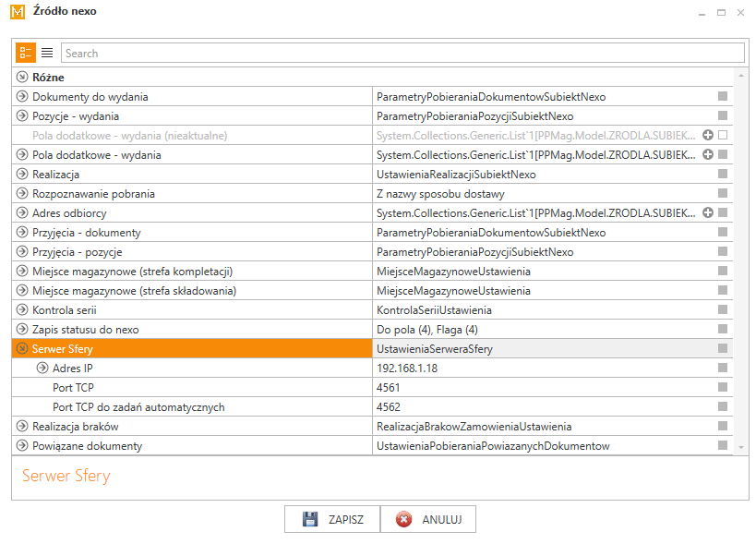The image size is (756, 544).
Task: Select the Rozpoznawanie pobrania row label
Action: pos(93,194)
